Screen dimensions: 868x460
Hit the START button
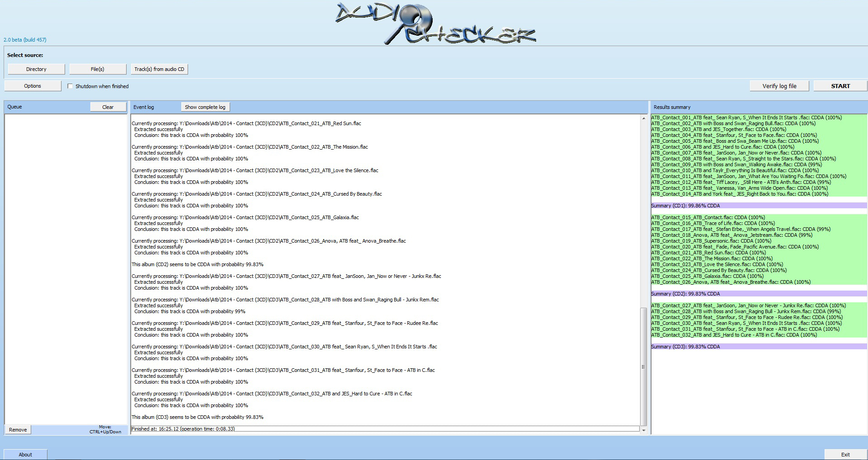tap(840, 86)
